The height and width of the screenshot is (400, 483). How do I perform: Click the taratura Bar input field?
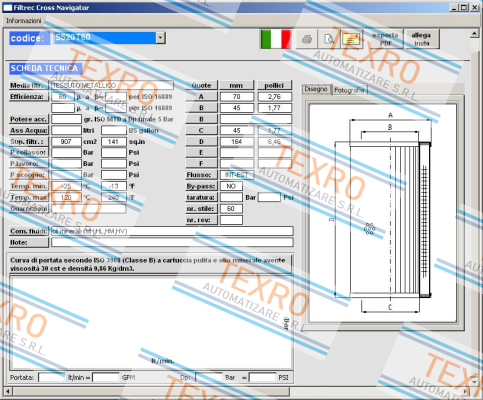[x=231, y=198]
